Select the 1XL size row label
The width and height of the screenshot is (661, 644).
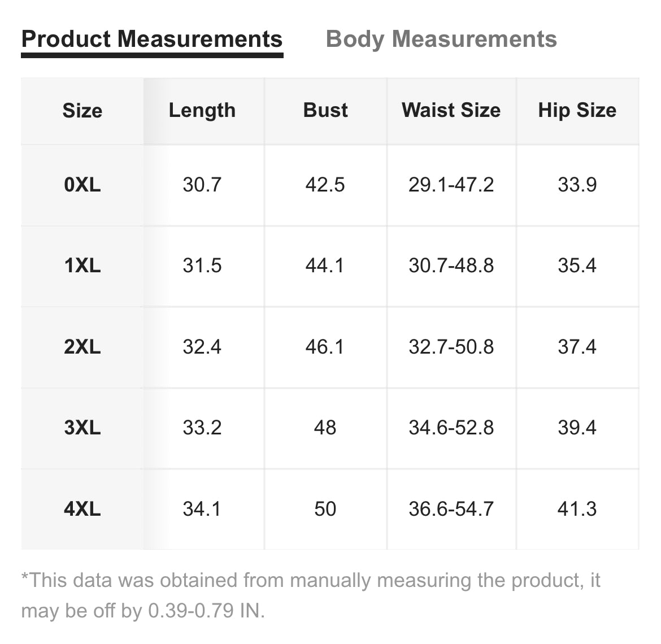coord(82,266)
